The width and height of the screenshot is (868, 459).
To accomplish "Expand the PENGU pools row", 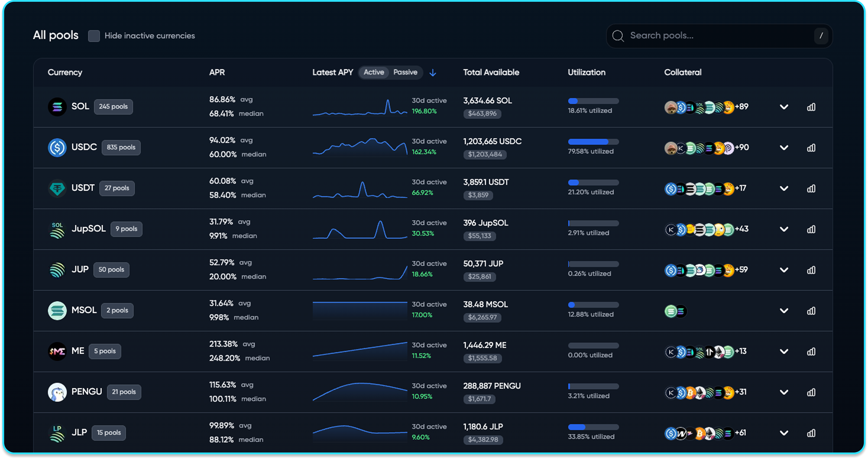I will 784,392.
